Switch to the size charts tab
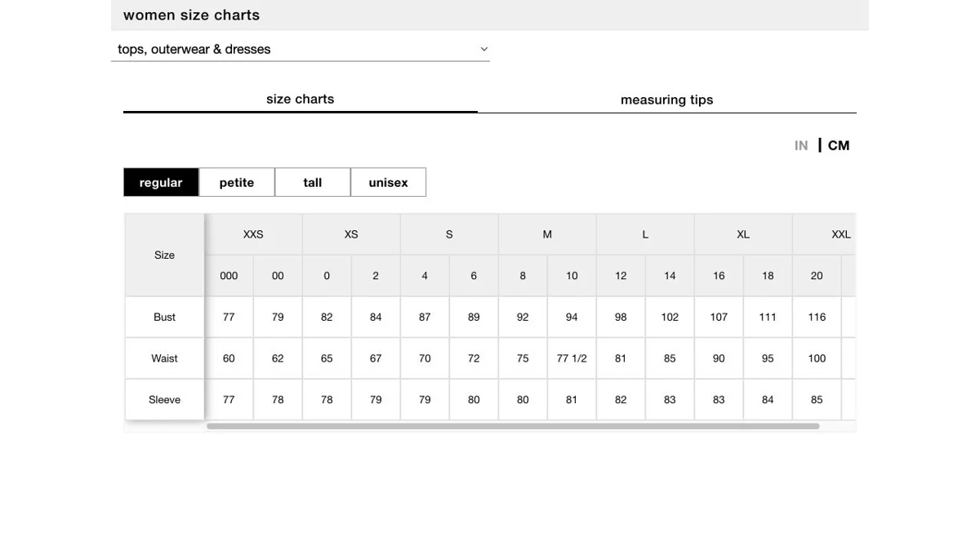Viewport: 980px width, 551px height. (x=301, y=100)
